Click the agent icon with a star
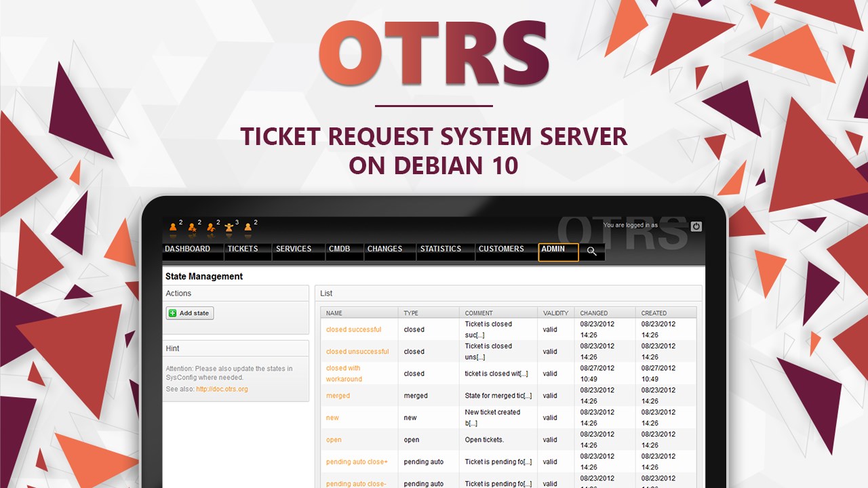 pos(192,227)
